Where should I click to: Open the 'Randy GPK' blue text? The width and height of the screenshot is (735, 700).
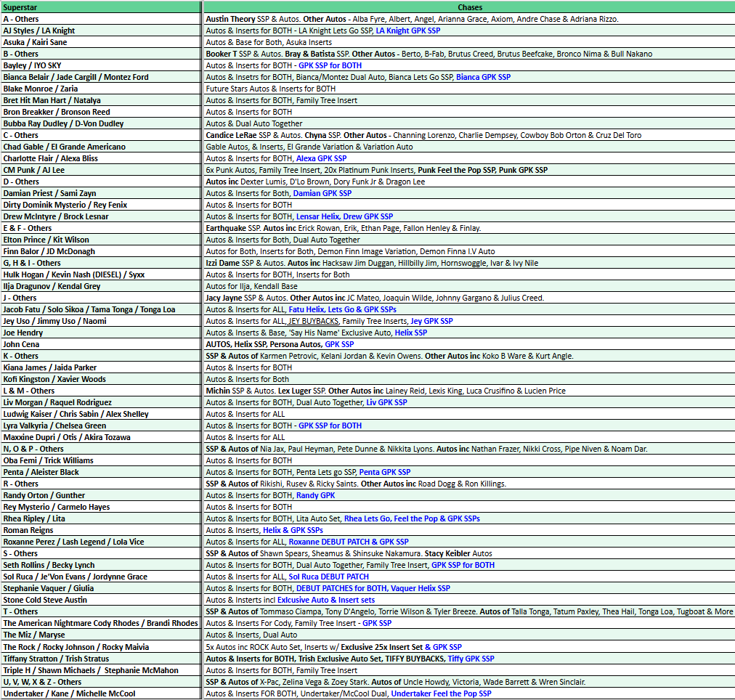[x=315, y=495]
